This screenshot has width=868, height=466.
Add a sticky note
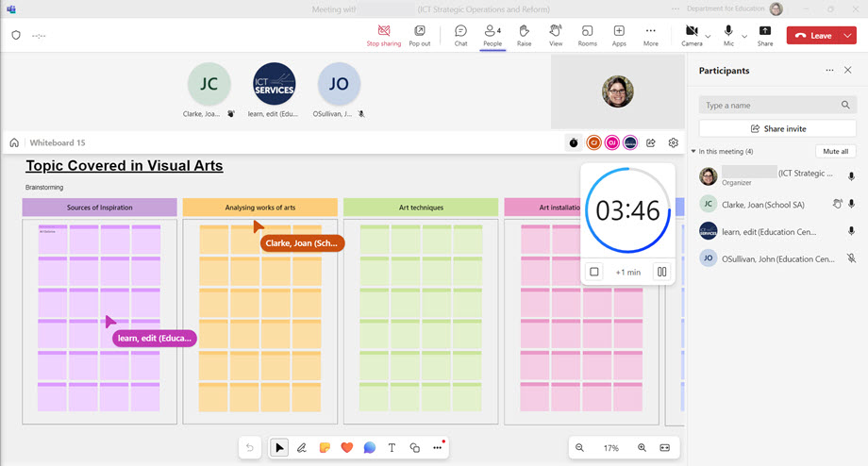click(325, 448)
